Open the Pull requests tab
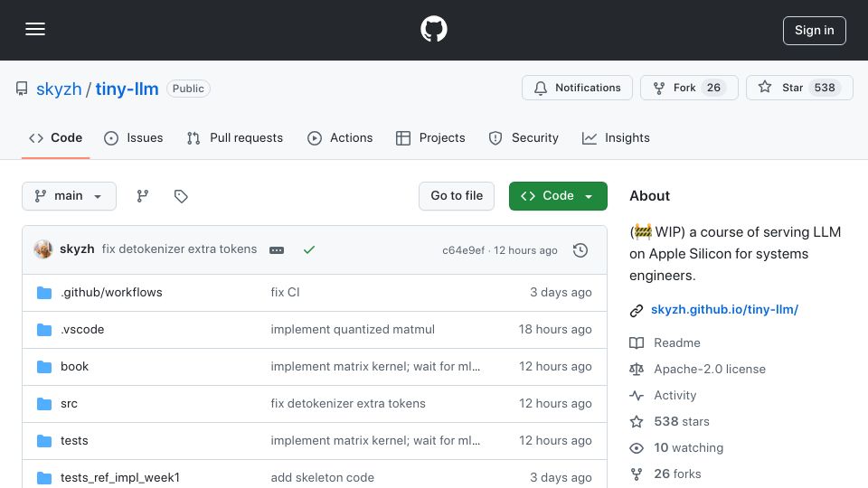Image resolution: width=868 pixels, height=488 pixels. 235,137
